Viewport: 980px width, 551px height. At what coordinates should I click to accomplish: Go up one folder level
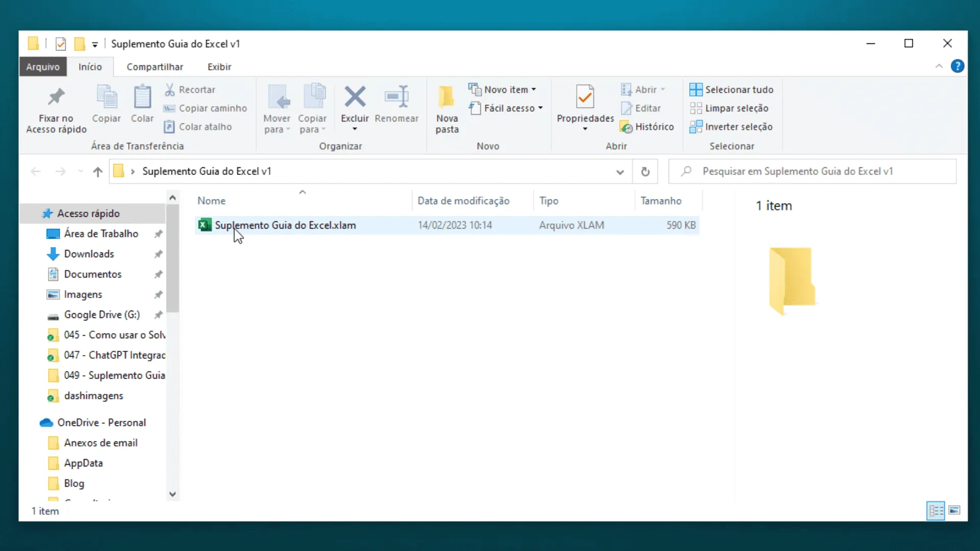pos(97,171)
